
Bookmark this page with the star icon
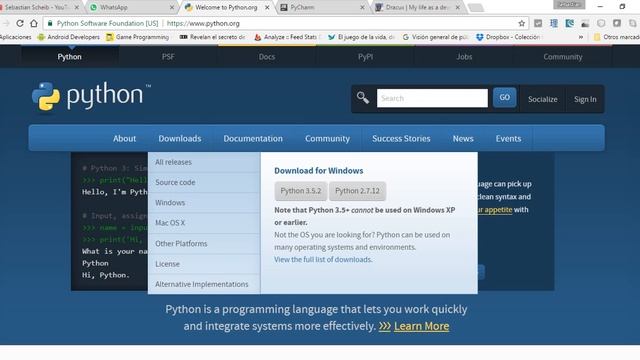click(x=522, y=23)
